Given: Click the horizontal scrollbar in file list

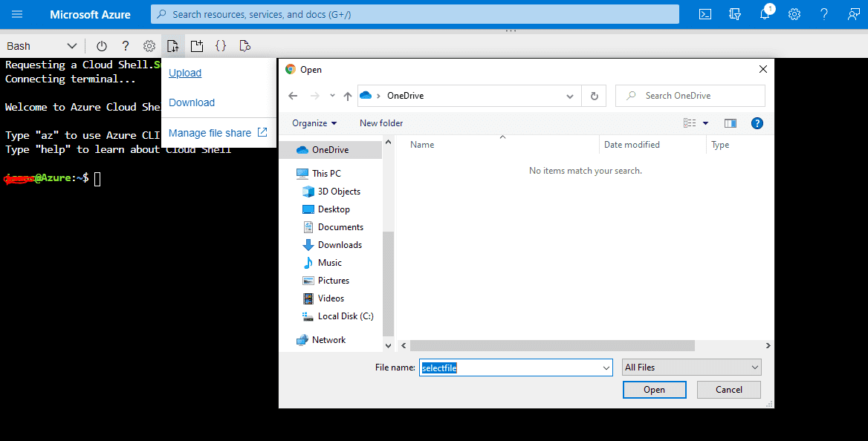Looking at the screenshot, I should pos(552,345).
